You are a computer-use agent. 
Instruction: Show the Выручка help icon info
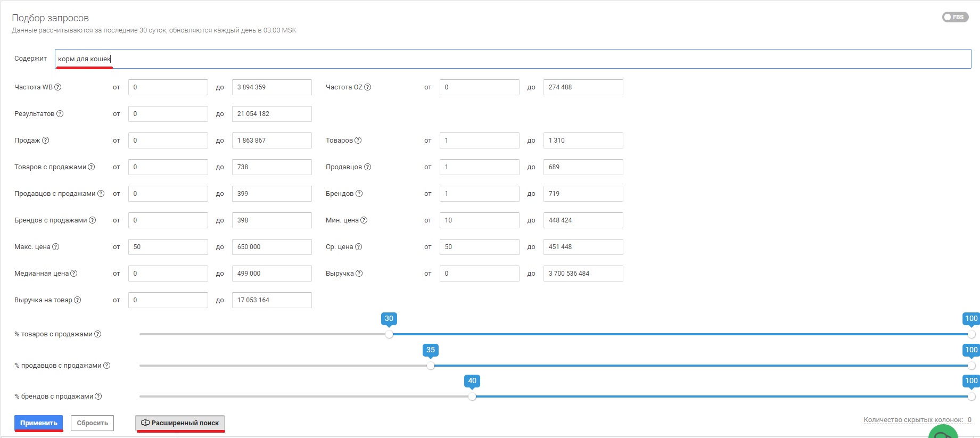[359, 274]
